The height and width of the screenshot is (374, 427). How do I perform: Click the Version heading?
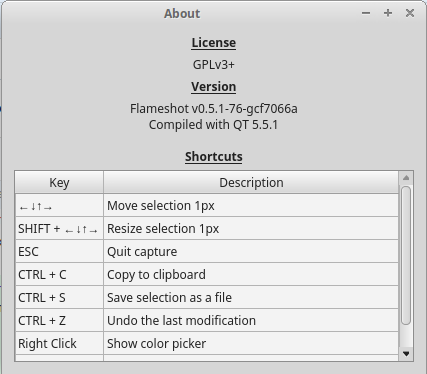214,87
